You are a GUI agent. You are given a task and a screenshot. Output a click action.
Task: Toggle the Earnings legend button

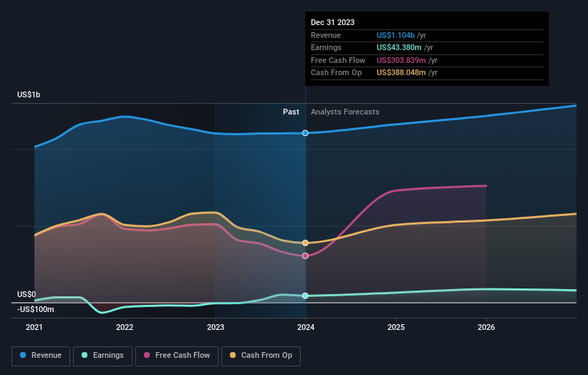102,356
